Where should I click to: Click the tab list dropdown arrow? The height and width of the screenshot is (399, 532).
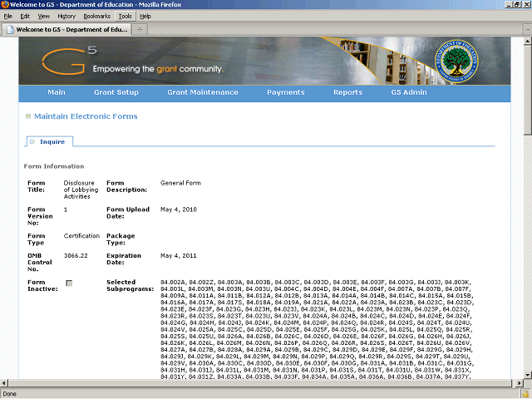pos(528,30)
